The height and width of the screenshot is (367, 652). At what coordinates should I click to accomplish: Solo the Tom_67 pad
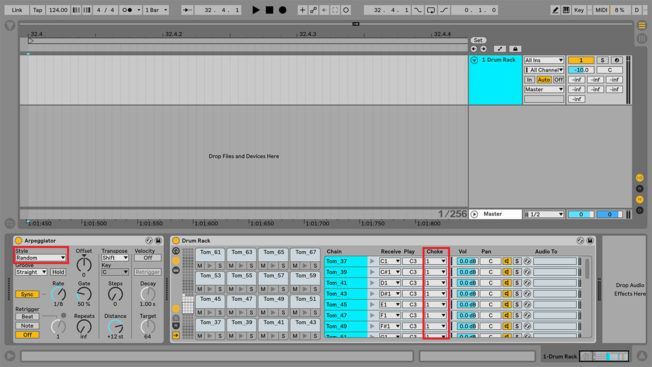316,265
